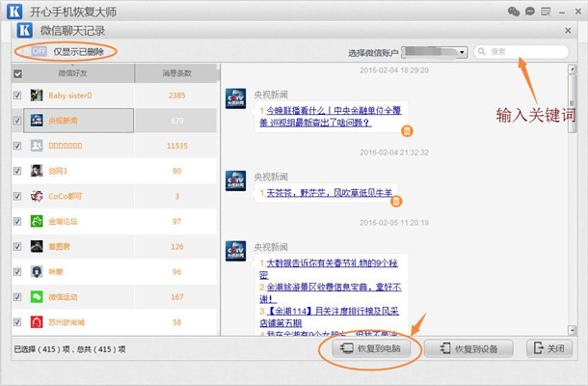Click the K logo beside 微信聊天记录

coord(25,31)
